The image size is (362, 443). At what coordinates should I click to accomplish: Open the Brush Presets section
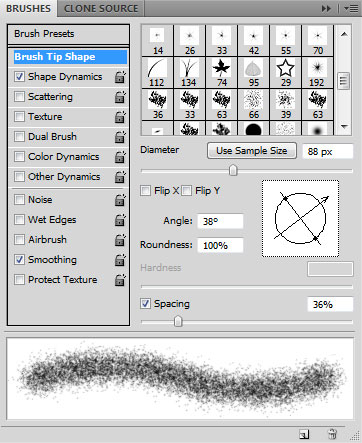pos(68,34)
